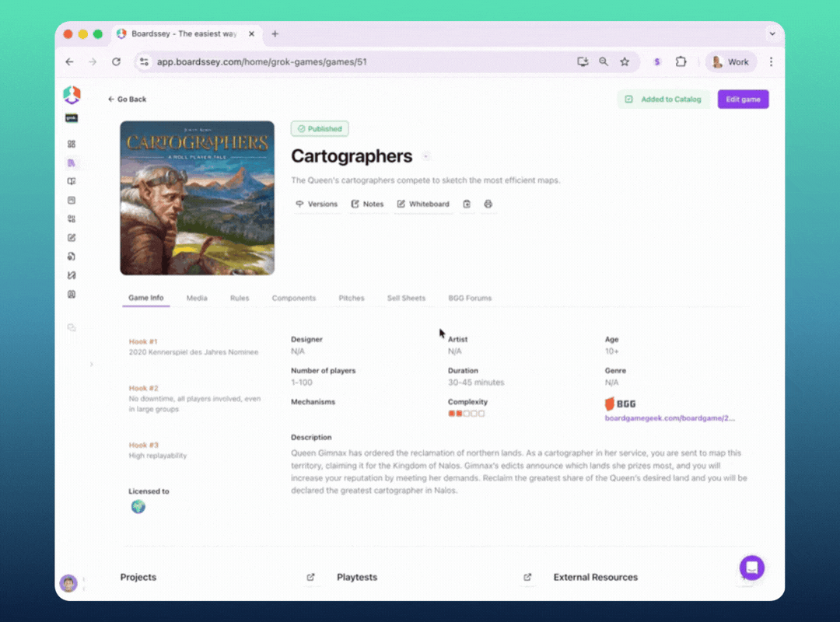Bookmark this page with the star icon
Image resolution: width=840 pixels, height=622 pixels.
pyautogui.click(x=625, y=62)
